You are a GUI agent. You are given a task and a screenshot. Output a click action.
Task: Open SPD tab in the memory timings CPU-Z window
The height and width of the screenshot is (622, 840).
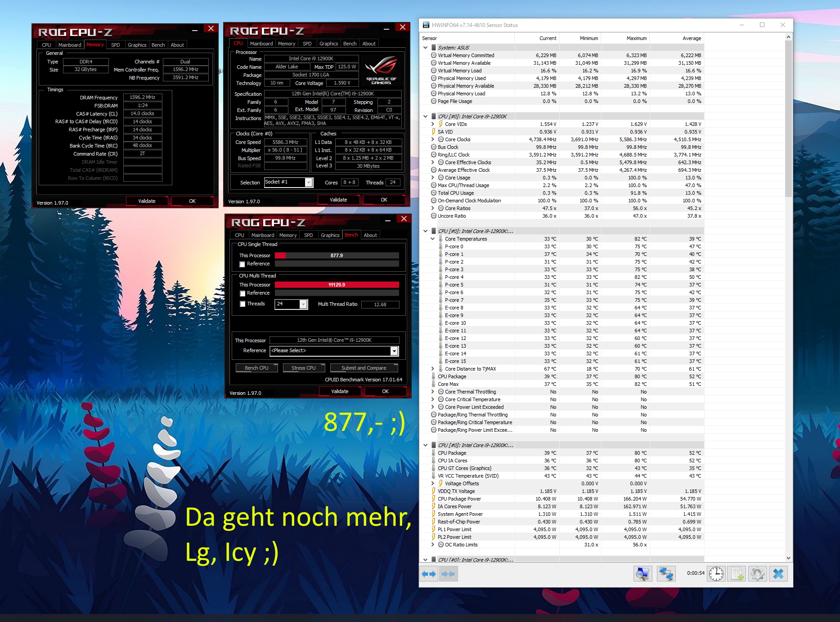pyautogui.click(x=116, y=45)
